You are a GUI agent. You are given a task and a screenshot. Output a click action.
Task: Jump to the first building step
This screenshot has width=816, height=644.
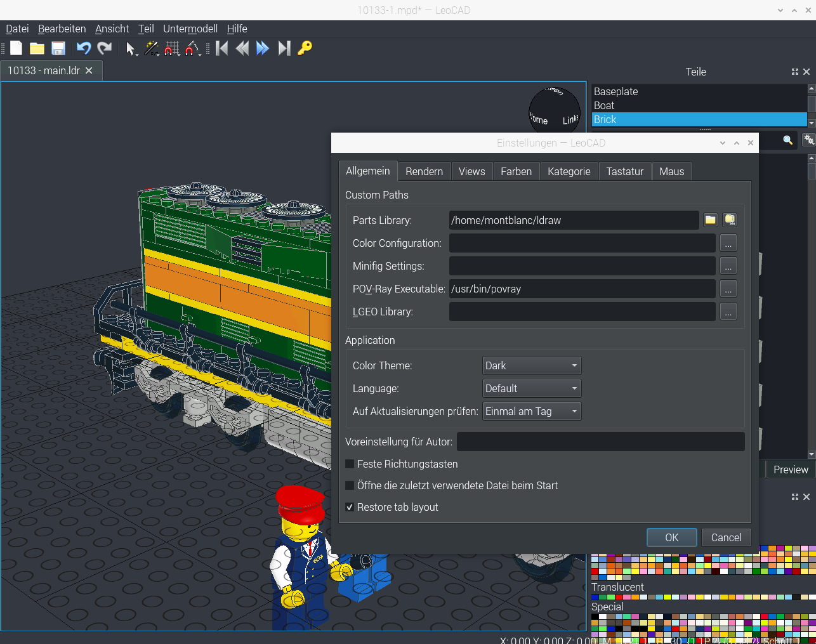(221, 48)
